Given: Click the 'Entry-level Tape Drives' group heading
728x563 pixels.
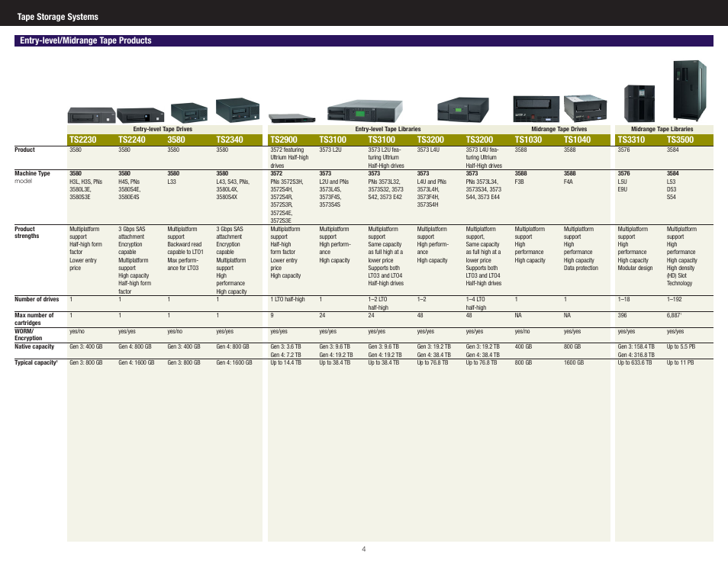Looking at the screenshot, I should 163,129.
